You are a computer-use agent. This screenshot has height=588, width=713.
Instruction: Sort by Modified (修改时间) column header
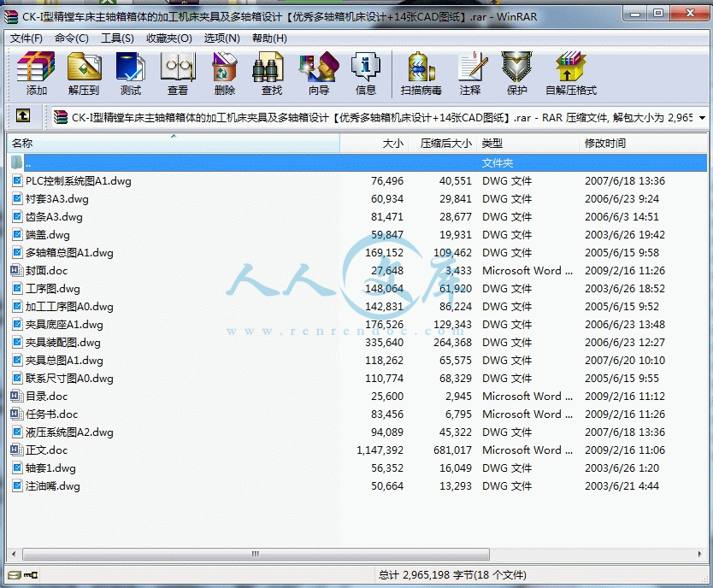[x=643, y=144]
